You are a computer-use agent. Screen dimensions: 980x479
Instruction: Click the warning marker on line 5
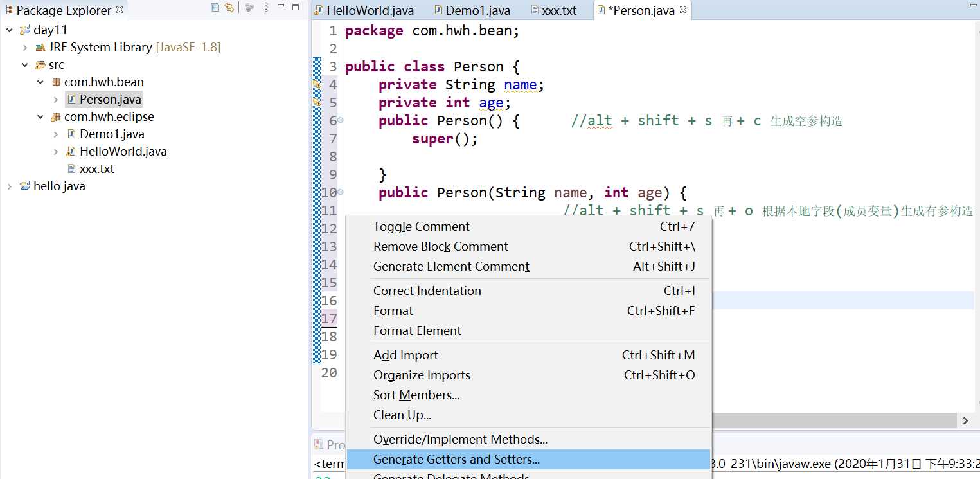click(316, 102)
